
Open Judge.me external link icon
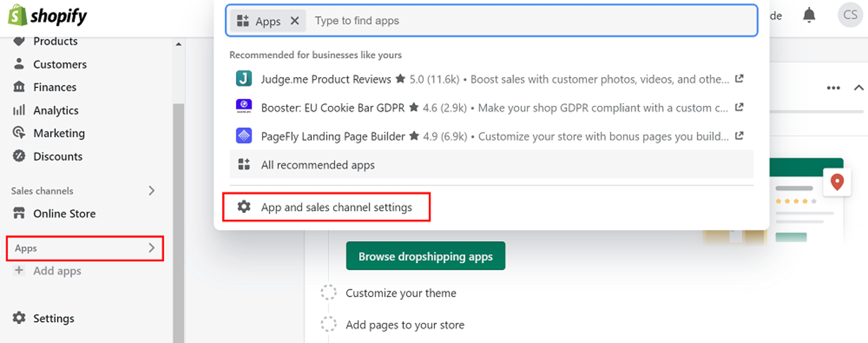click(739, 79)
